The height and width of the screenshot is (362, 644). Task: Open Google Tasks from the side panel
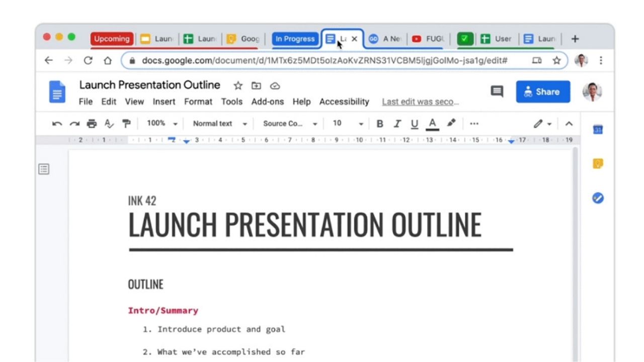coord(598,198)
